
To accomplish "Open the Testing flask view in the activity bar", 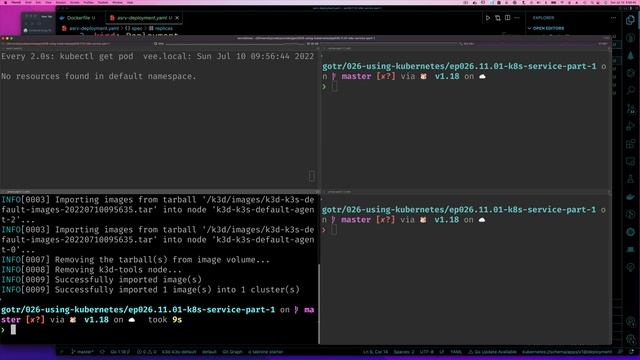I will click(x=631, y=179).
